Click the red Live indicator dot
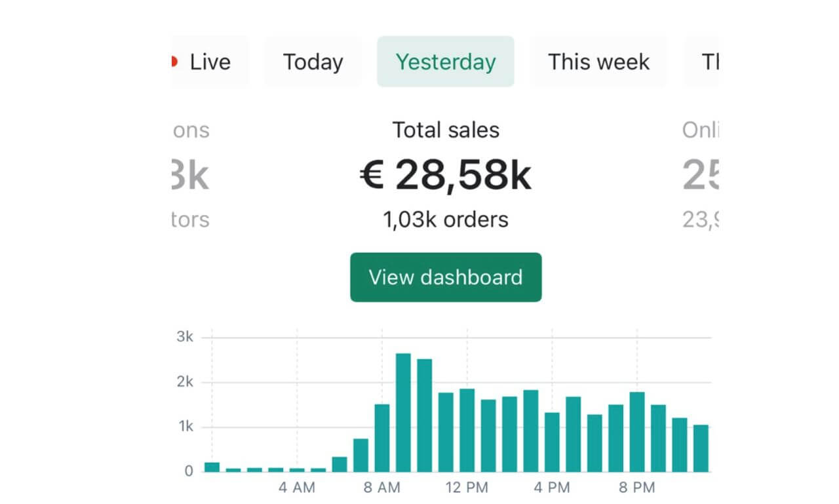The height and width of the screenshot is (504, 839). (x=174, y=62)
